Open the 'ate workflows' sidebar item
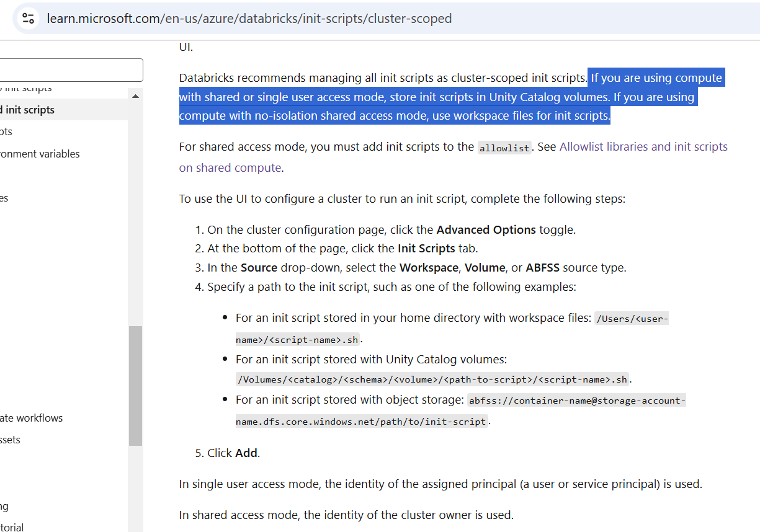This screenshot has height=532, width=760. (31, 418)
